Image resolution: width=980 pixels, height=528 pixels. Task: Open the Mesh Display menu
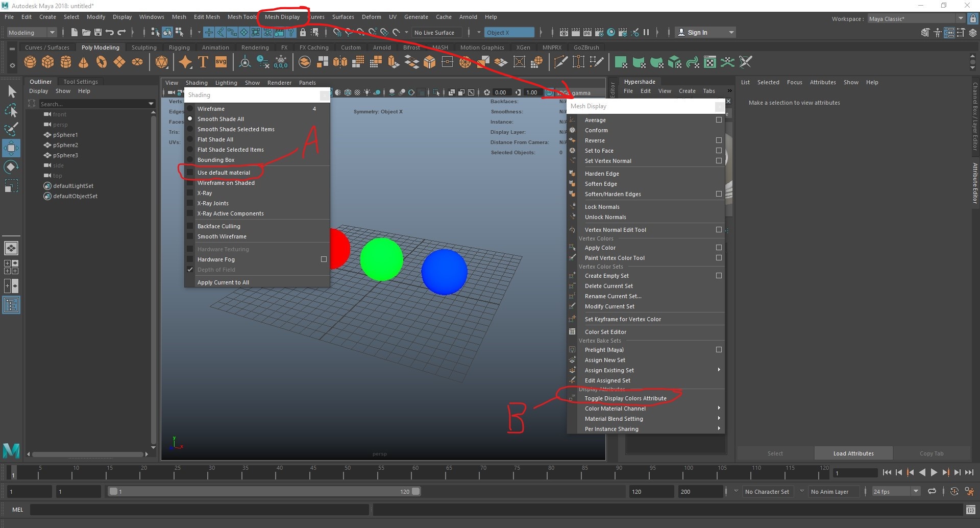pyautogui.click(x=282, y=17)
